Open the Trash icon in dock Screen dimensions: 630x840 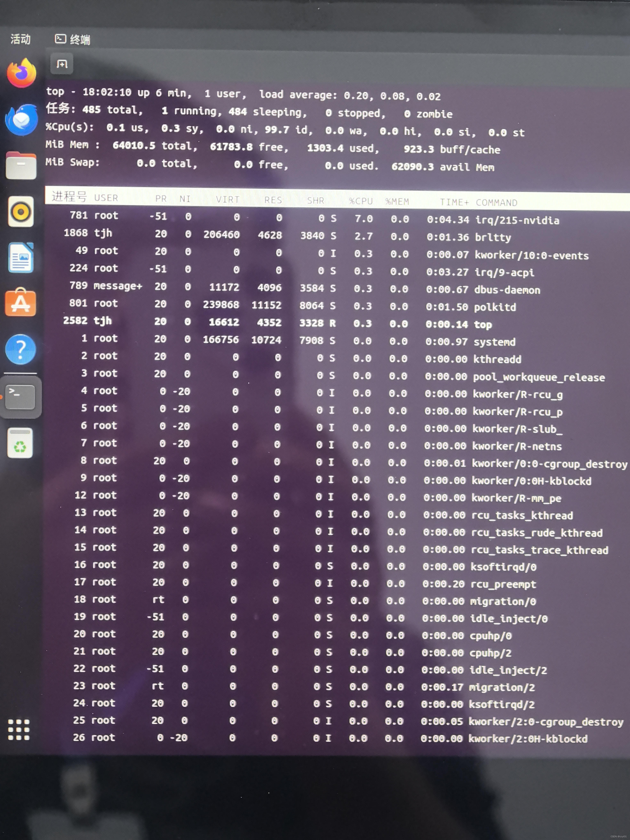[20, 443]
